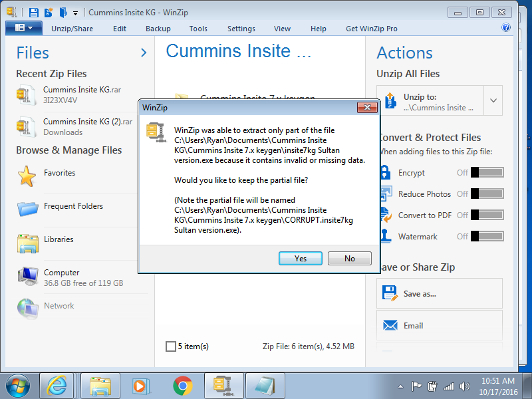The image size is (532, 399).
Task: Open the Libraries folder icon
Action: (x=27, y=243)
